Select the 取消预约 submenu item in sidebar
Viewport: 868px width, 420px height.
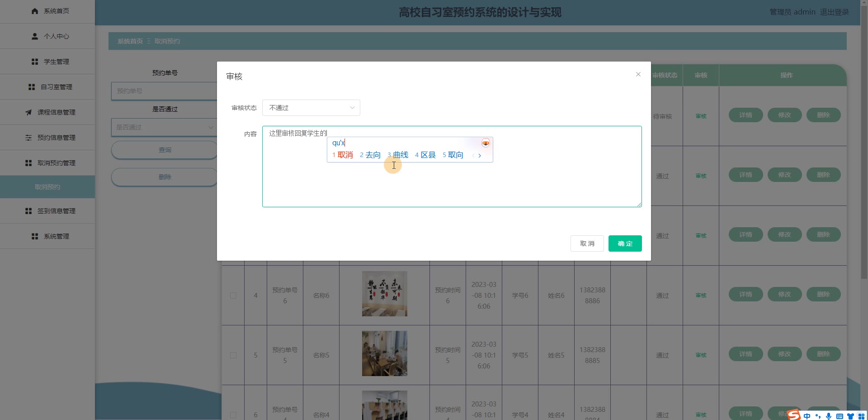point(47,187)
